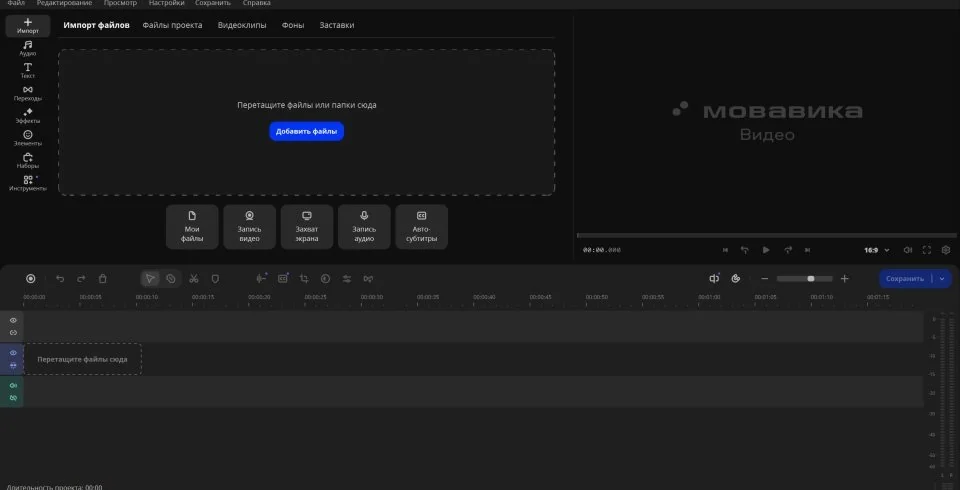Toggle eye icon on the main video track
The width and height of the screenshot is (960, 490).
click(x=13, y=353)
